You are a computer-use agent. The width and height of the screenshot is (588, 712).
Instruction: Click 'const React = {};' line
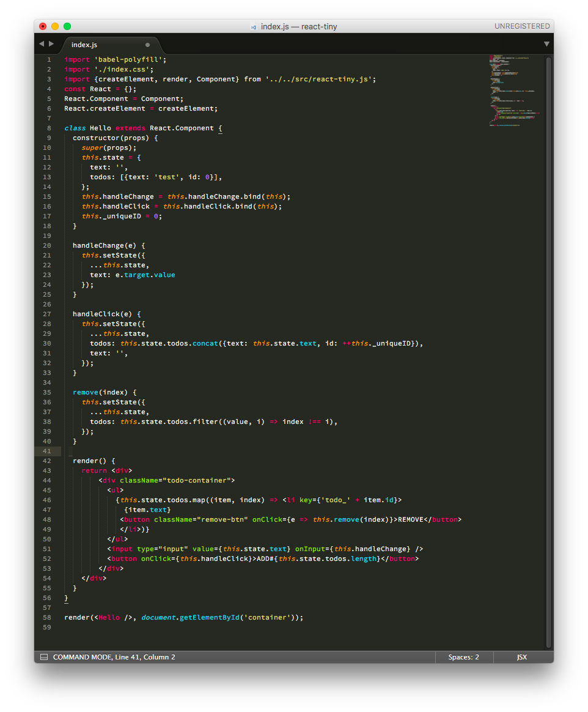pyautogui.click(x=100, y=89)
